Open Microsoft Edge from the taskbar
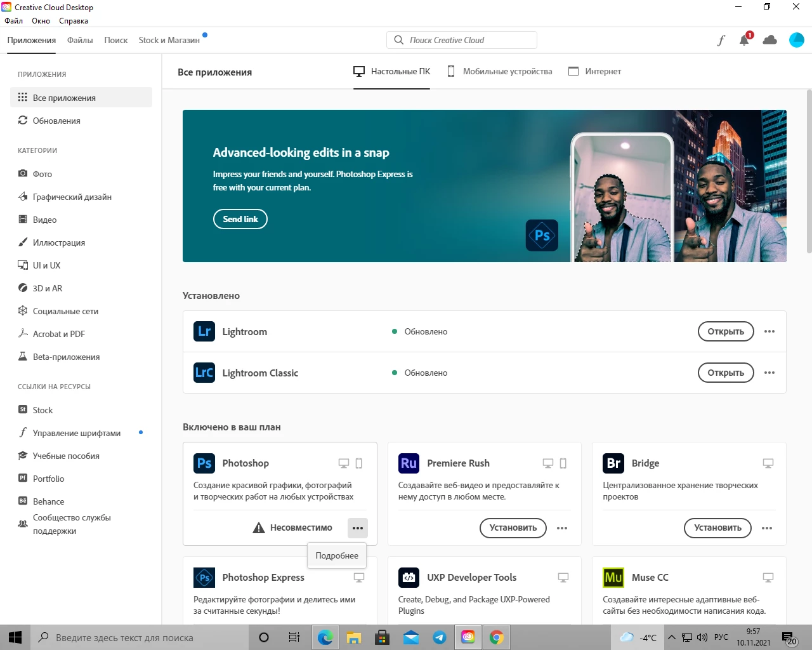Screen dimensions: 812x650 coord(325,637)
